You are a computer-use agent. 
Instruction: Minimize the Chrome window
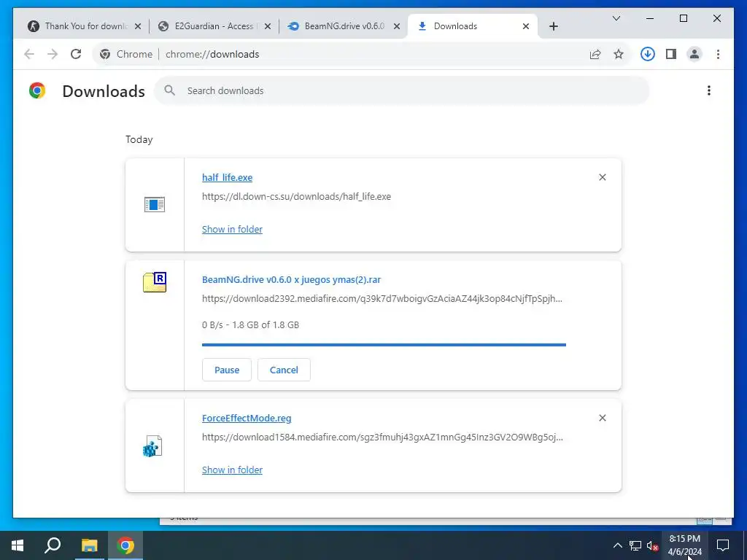click(650, 18)
